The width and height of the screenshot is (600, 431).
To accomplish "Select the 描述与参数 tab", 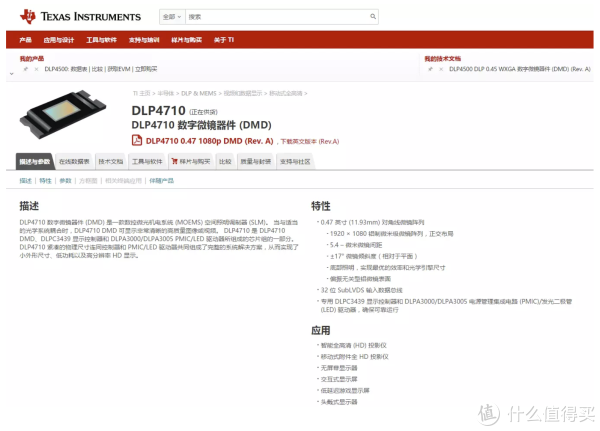I will click(x=35, y=162).
